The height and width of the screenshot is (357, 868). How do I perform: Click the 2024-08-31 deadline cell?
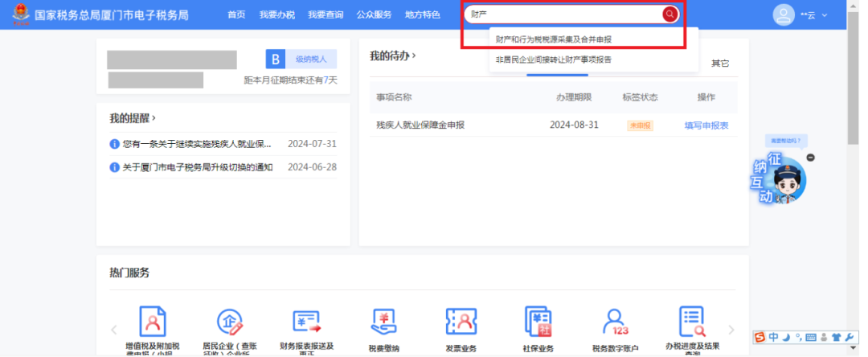574,125
